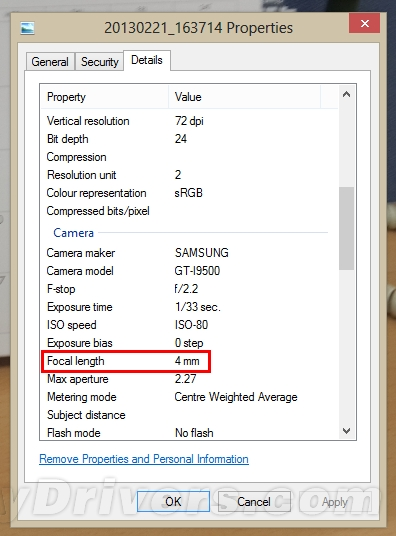The height and width of the screenshot is (536, 396).
Task: Click the Property column header
Action: pos(105,97)
